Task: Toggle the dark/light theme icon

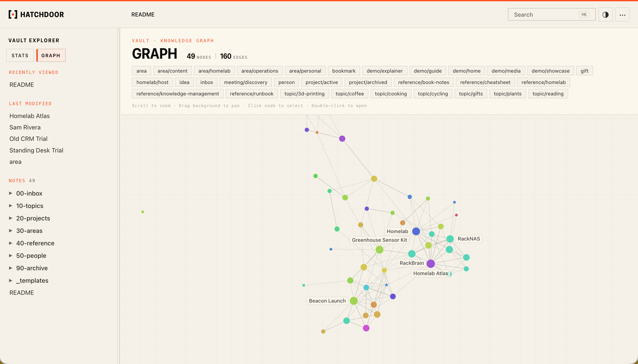Action: click(605, 15)
